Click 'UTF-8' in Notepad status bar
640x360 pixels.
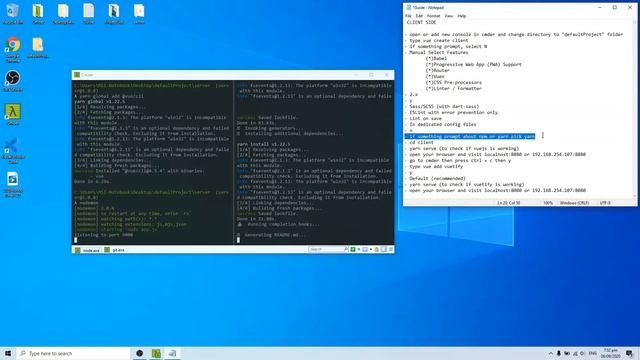click(x=605, y=203)
